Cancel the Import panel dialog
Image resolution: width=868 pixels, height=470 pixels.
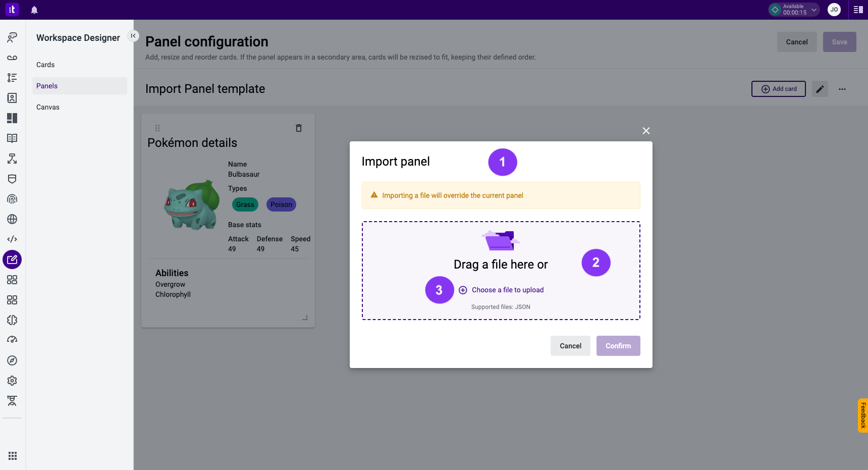(x=570, y=346)
